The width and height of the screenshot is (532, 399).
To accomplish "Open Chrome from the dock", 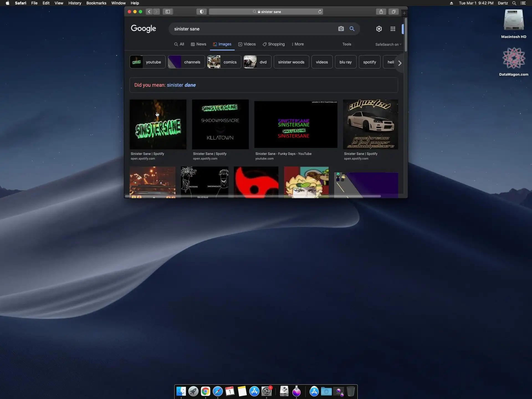I will (x=205, y=391).
